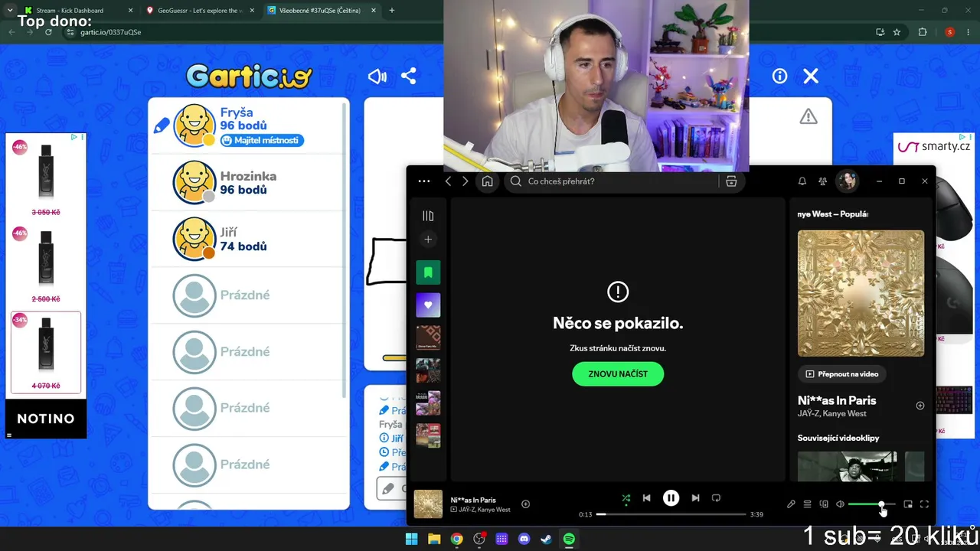Screen dimensions: 980x551
Task: Mute Gartic.io sound with speaker icon
Action: point(377,77)
